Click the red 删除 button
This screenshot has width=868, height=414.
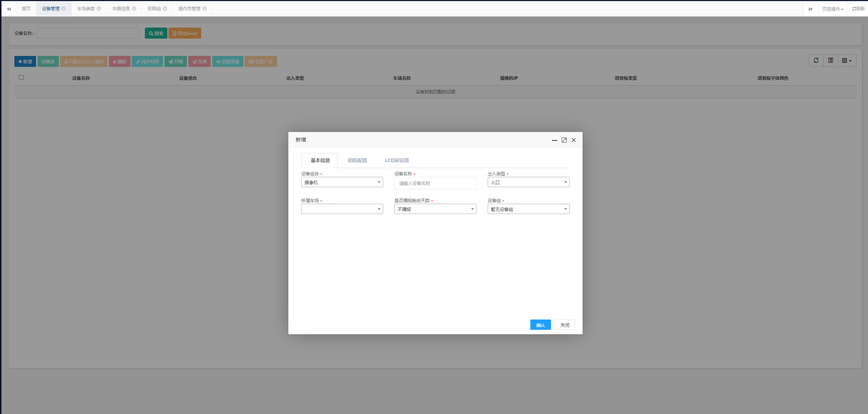120,61
